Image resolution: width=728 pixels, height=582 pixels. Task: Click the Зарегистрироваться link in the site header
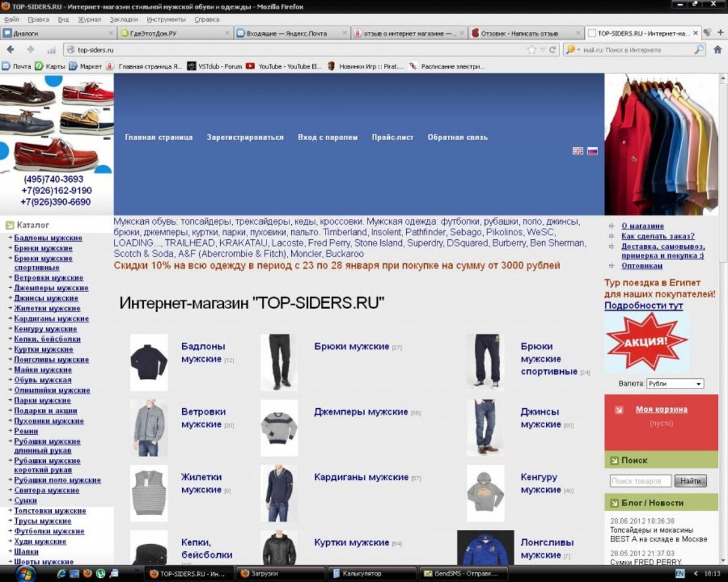click(x=245, y=137)
